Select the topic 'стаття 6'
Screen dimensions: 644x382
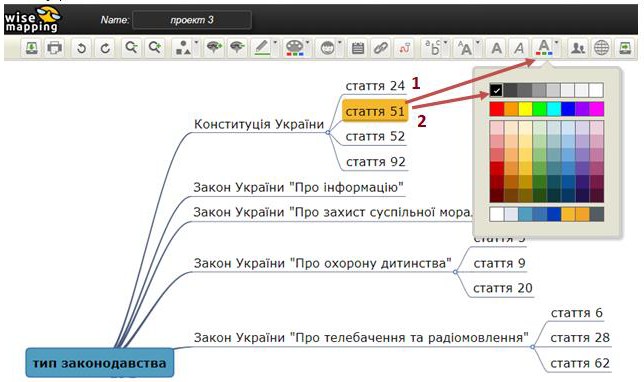(x=577, y=313)
